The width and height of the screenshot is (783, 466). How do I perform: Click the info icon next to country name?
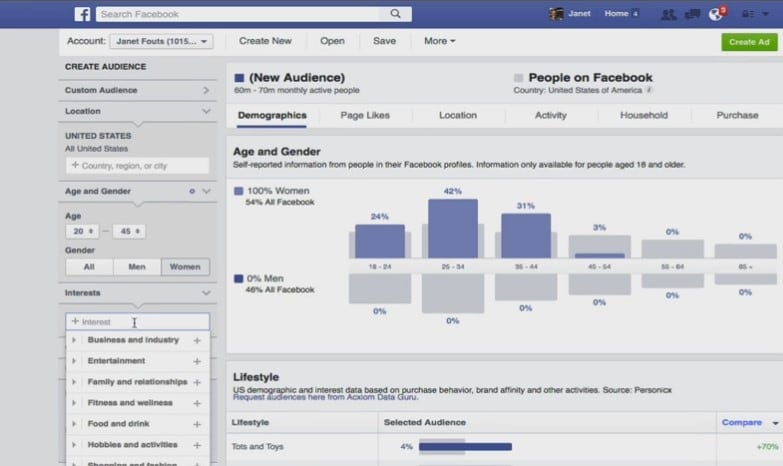(649, 90)
